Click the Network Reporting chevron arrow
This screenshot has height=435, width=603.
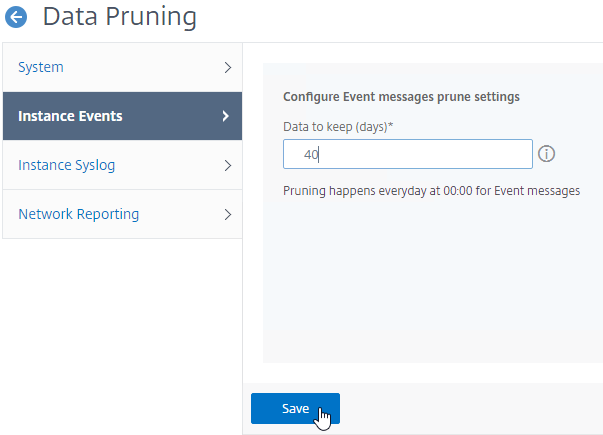(x=228, y=214)
